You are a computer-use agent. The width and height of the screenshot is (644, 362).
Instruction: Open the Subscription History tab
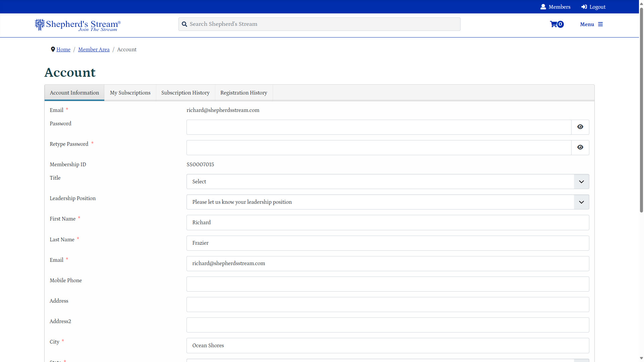(185, 93)
